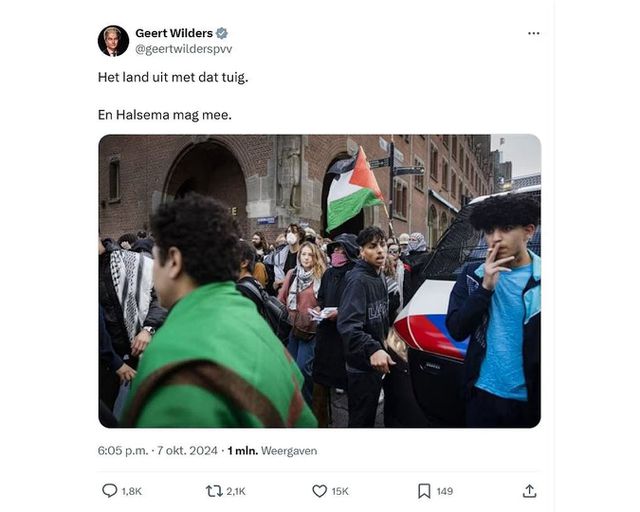The height and width of the screenshot is (512, 640).
Task: Click the 7 okt. 2024 date
Action: [187, 451]
